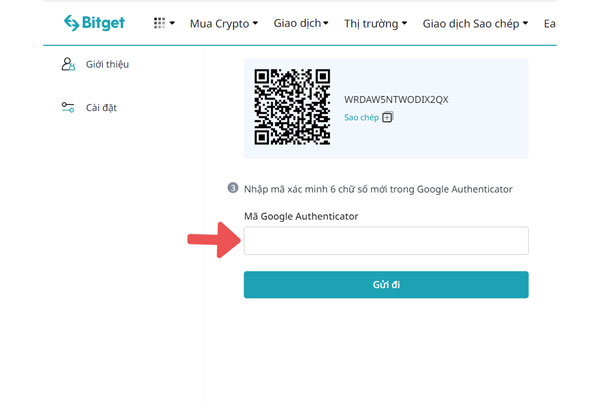Click the cut-off menu item after Giao dịch Sao chép
This screenshot has height=411, width=600.
click(550, 23)
